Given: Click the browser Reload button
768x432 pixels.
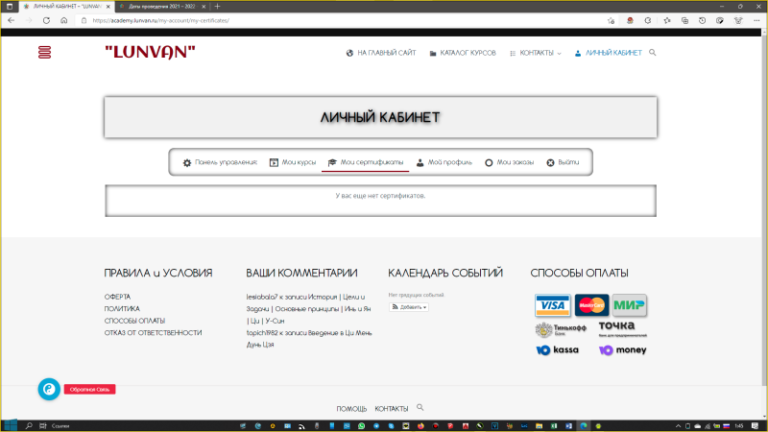Looking at the screenshot, I should [46, 21].
